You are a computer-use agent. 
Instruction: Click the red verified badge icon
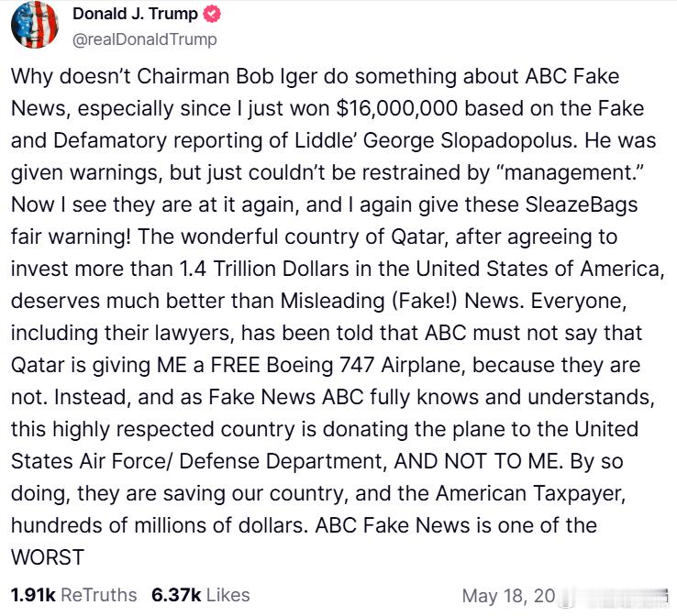coord(212,14)
